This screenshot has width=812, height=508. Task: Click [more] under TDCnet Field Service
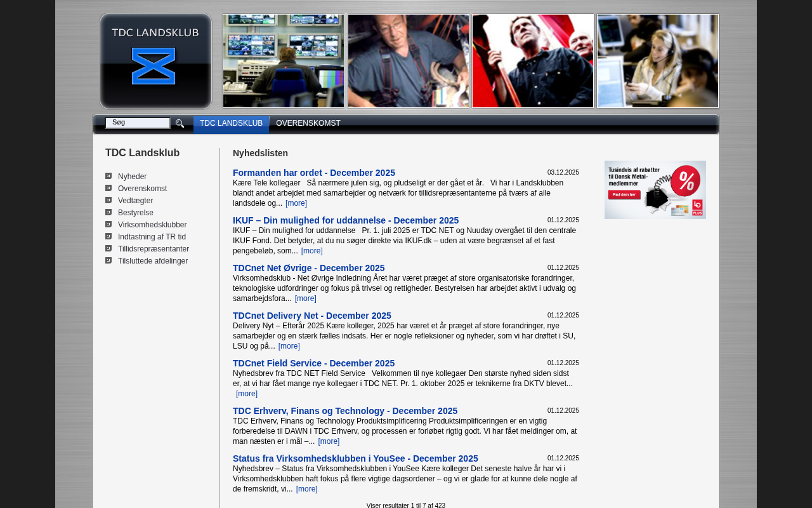(x=247, y=394)
